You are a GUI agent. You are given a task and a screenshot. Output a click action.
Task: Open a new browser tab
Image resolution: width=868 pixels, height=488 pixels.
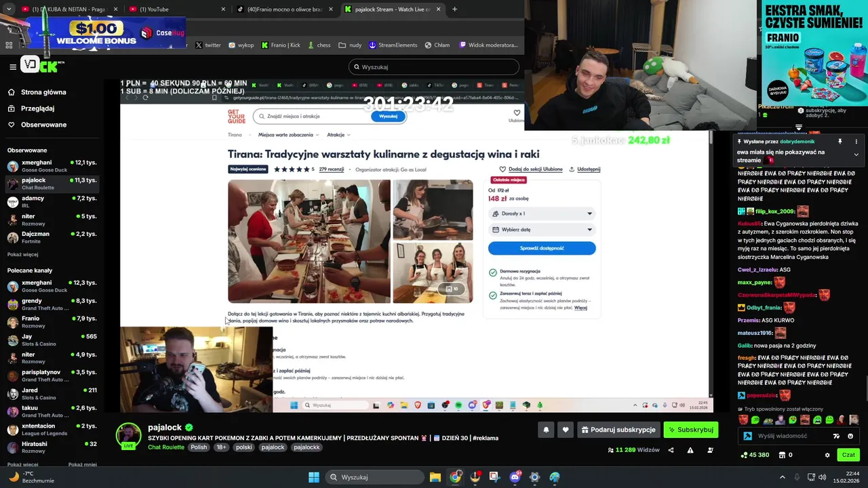(454, 9)
